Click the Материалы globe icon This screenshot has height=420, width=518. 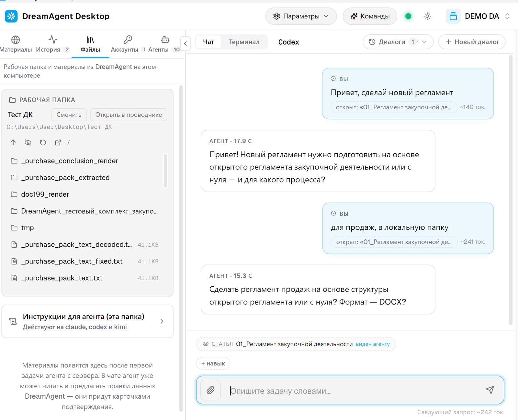[16, 39]
